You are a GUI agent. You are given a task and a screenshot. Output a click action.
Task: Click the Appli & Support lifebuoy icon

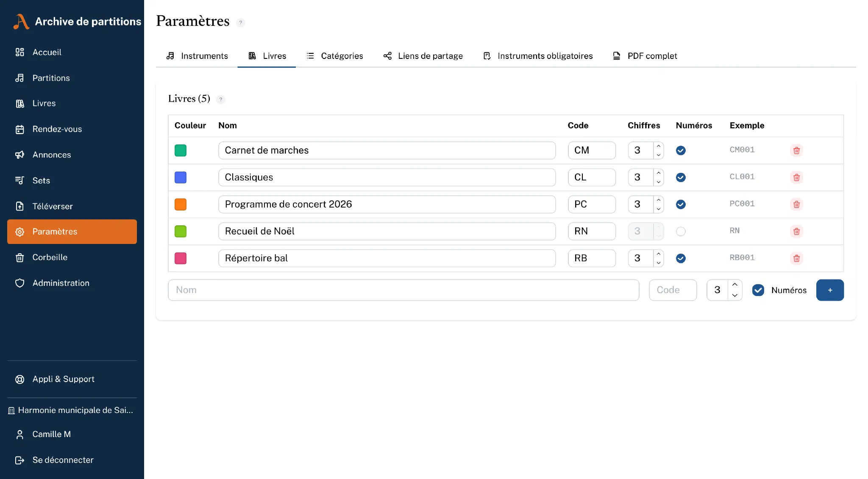tap(19, 379)
